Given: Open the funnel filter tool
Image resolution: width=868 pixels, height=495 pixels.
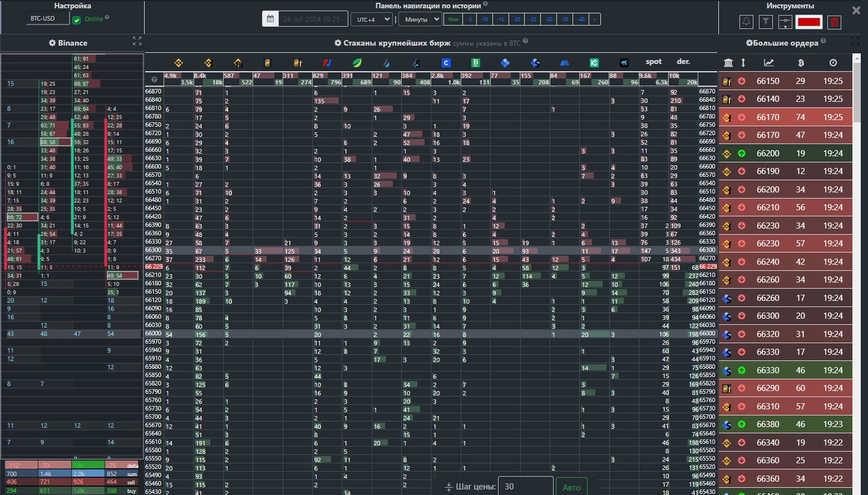Looking at the screenshot, I should (766, 22).
